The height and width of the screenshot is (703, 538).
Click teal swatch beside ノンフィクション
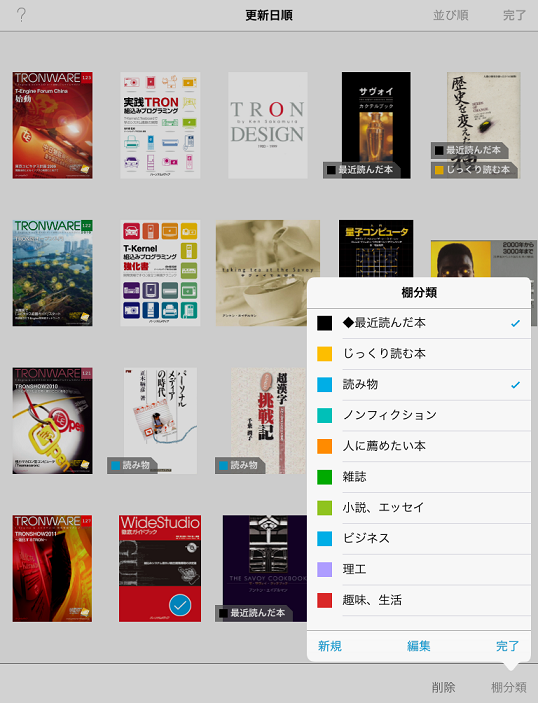coord(325,415)
